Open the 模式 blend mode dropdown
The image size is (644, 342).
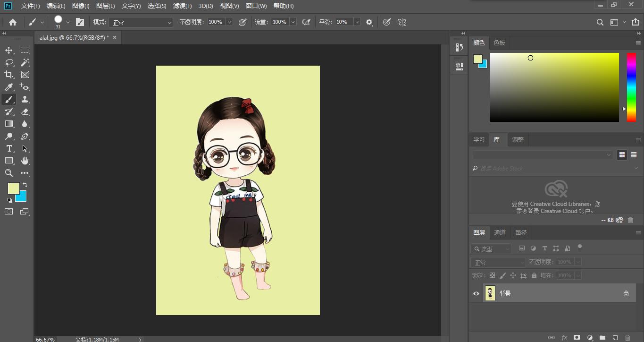pos(141,22)
